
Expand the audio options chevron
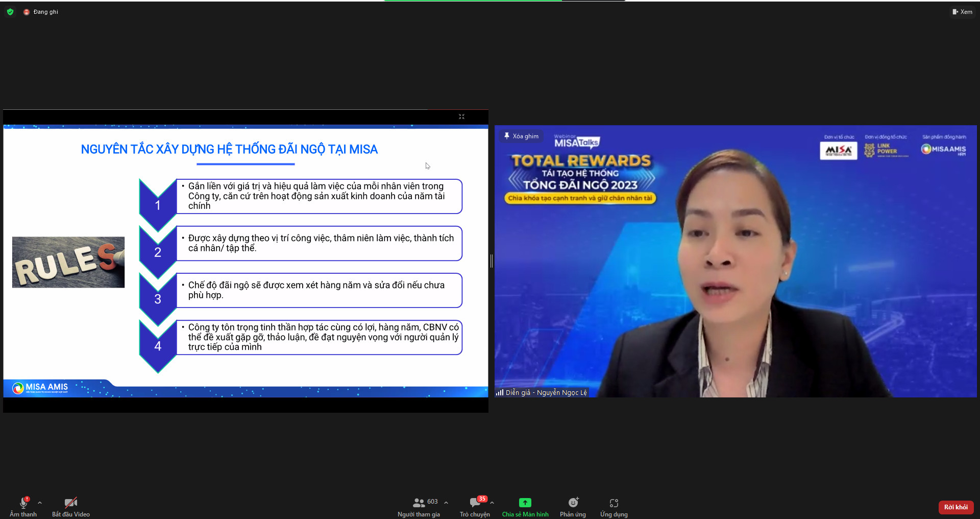pyautogui.click(x=40, y=503)
